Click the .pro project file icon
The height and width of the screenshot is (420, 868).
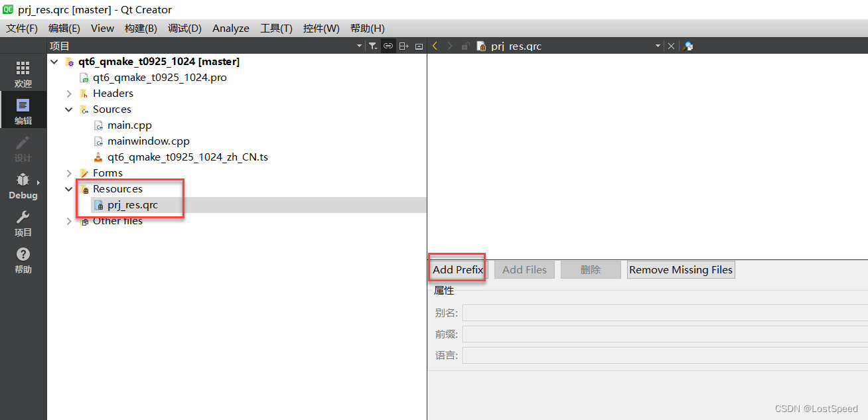tap(84, 78)
